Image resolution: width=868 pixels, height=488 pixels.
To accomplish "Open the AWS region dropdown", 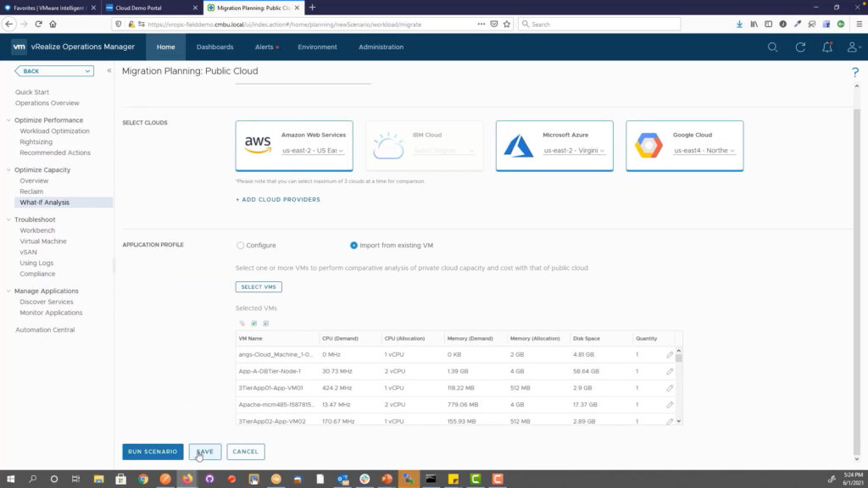I will click(313, 151).
